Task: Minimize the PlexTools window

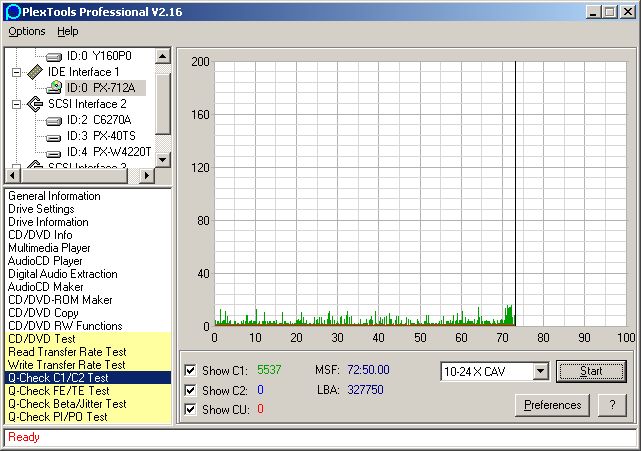Action: [x=593, y=12]
